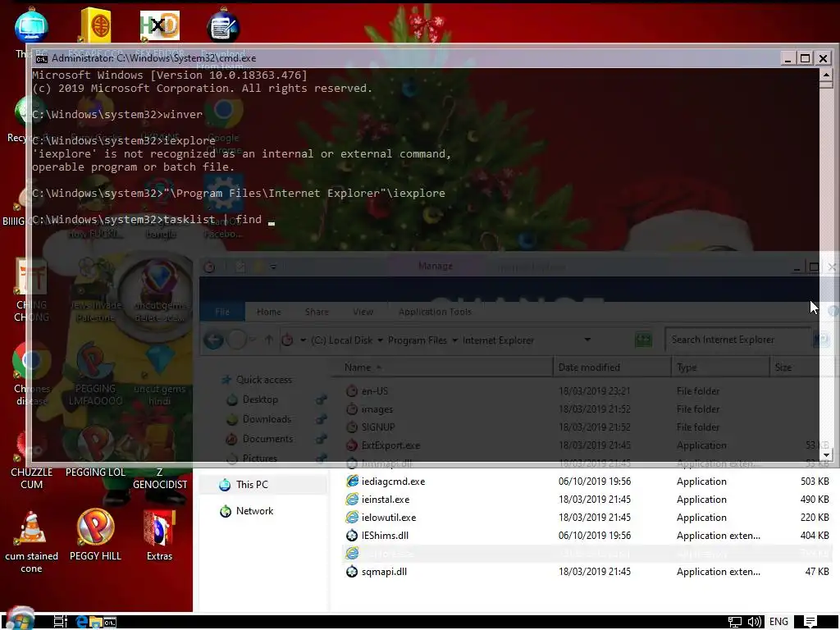The image size is (840, 630).
Task: Open the network tray icon
Action: pyautogui.click(x=734, y=622)
